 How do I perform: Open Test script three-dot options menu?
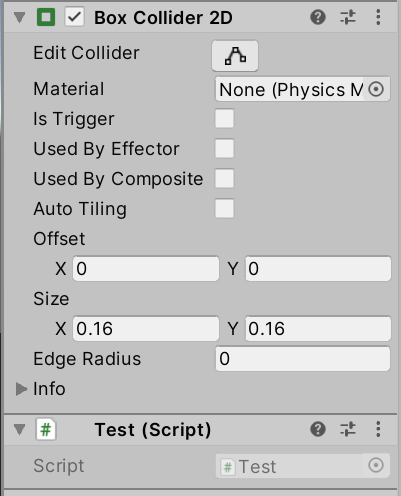pos(378,429)
